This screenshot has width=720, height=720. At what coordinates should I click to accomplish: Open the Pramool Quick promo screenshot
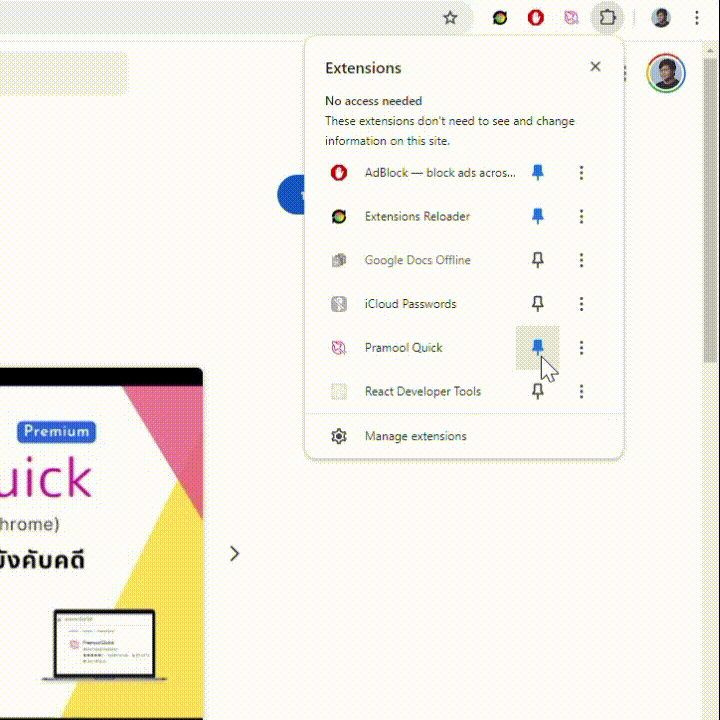pyautogui.click(x=101, y=543)
